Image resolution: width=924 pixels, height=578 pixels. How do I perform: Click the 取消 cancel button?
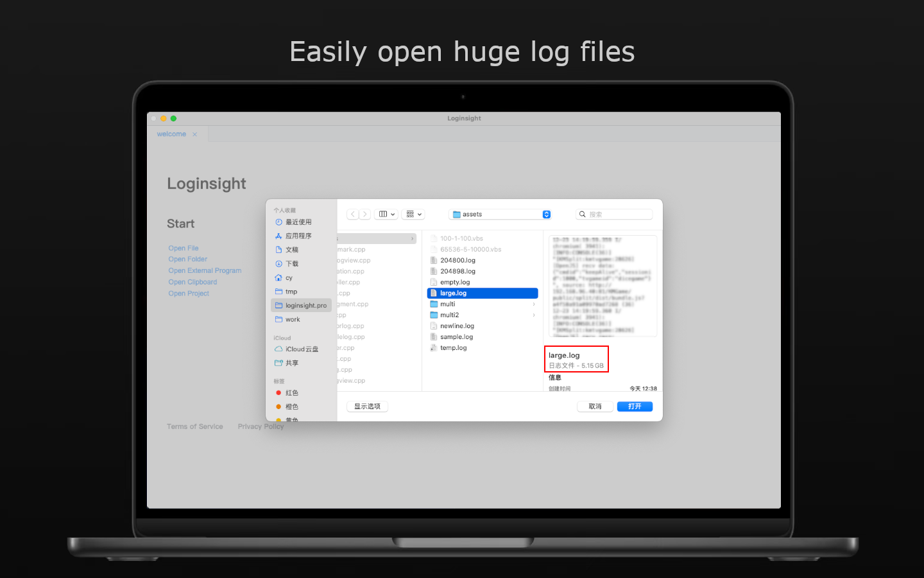tap(595, 407)
